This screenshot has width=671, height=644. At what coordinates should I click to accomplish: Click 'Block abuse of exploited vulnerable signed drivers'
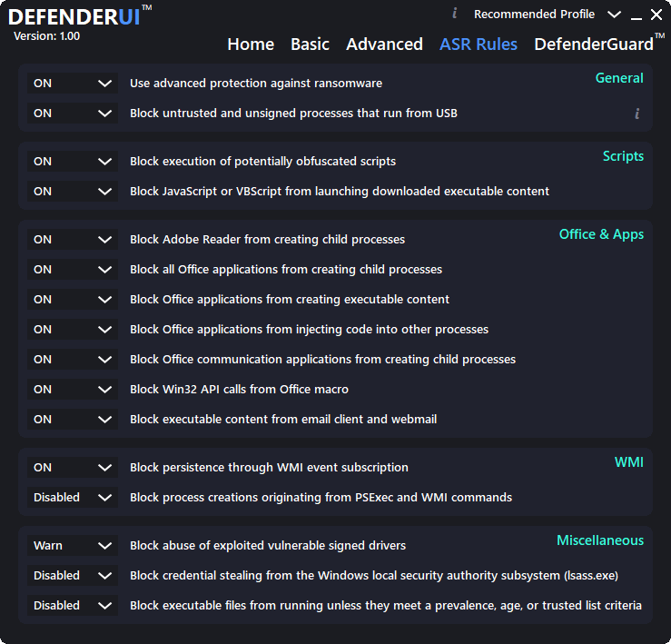tap(268, 546)
